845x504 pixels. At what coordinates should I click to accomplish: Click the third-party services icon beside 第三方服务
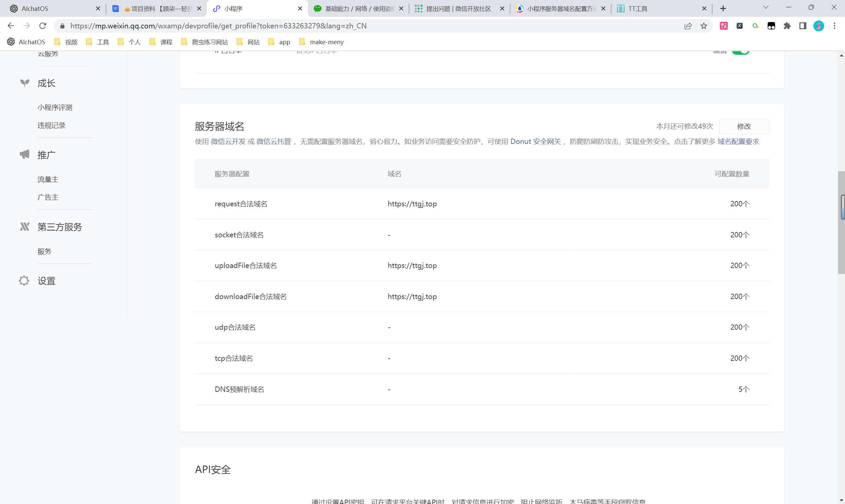[24, 226]
